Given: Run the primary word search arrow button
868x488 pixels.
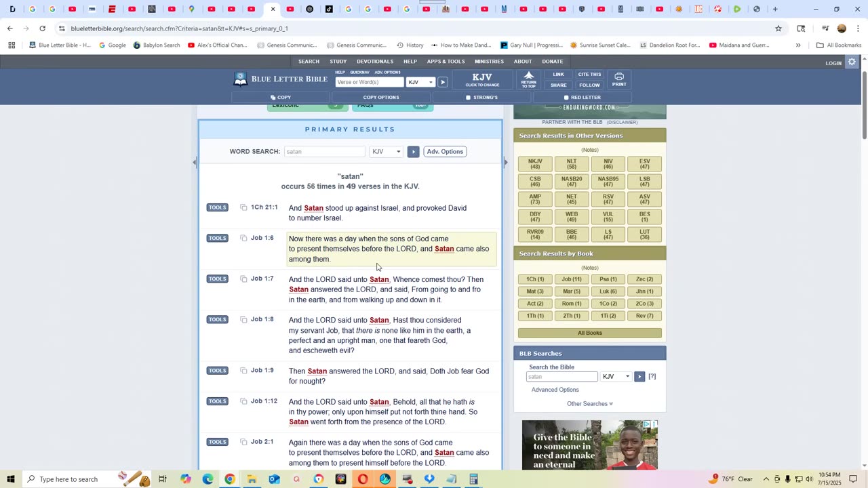Looking at the screenshot, I should point(413,152).
